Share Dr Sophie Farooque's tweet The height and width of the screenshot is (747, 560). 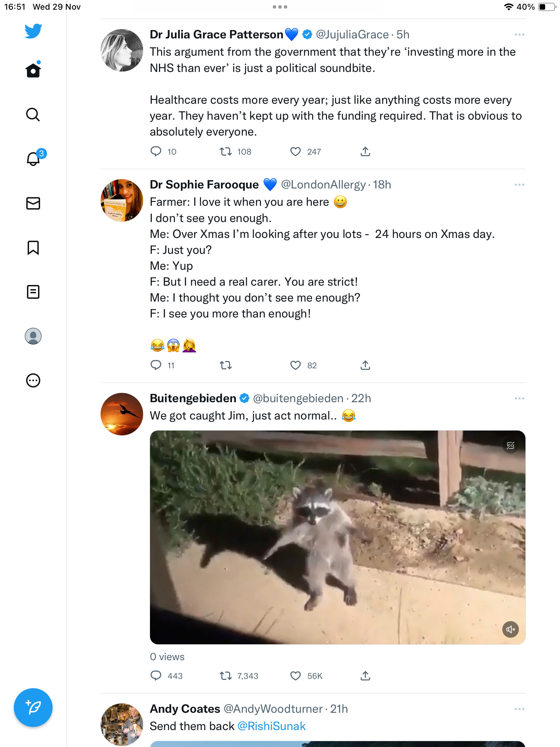365,365
